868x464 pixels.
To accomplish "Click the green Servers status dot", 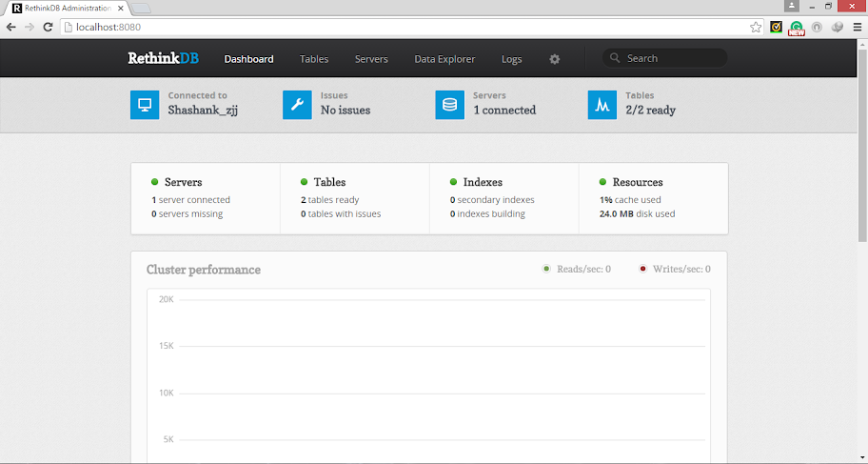I will coord(155,182).
